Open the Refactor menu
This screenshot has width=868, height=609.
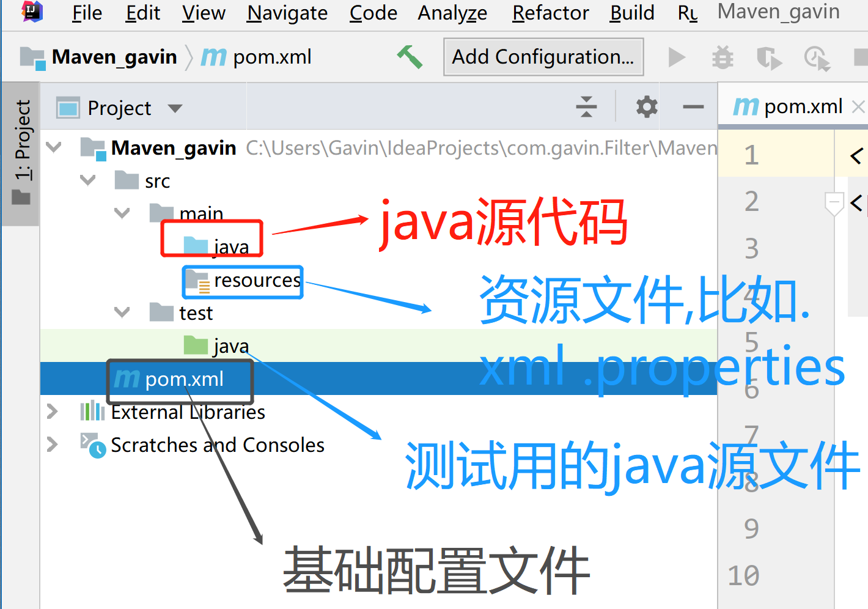551,13
